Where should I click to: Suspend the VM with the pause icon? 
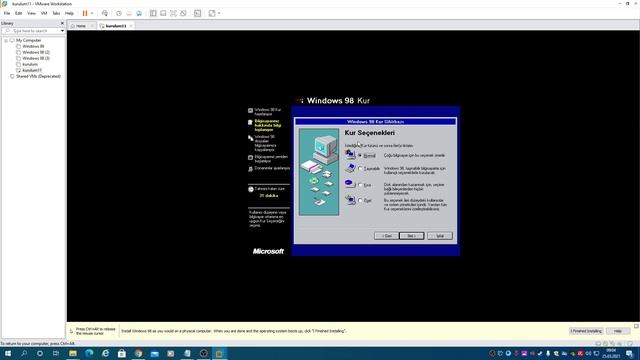(85, 13)
